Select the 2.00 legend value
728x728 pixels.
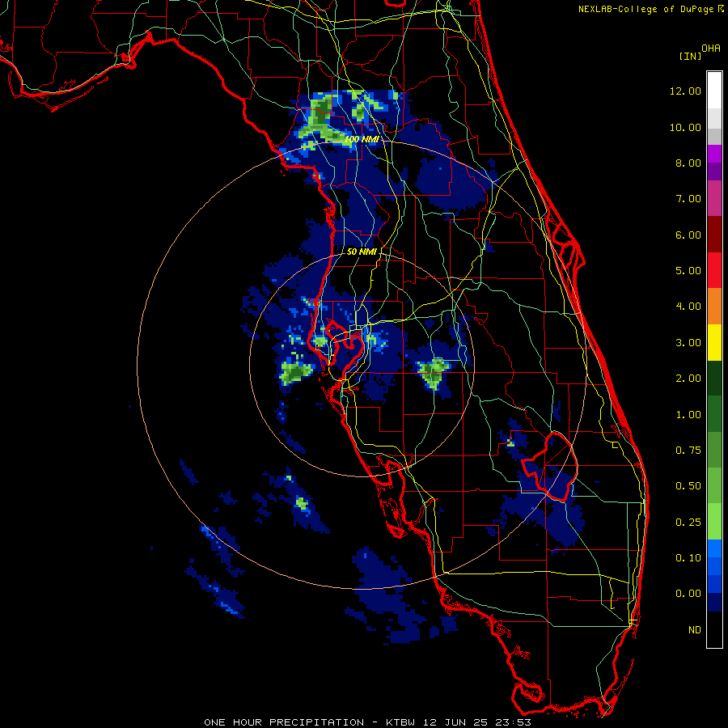(x=688, y=379)
